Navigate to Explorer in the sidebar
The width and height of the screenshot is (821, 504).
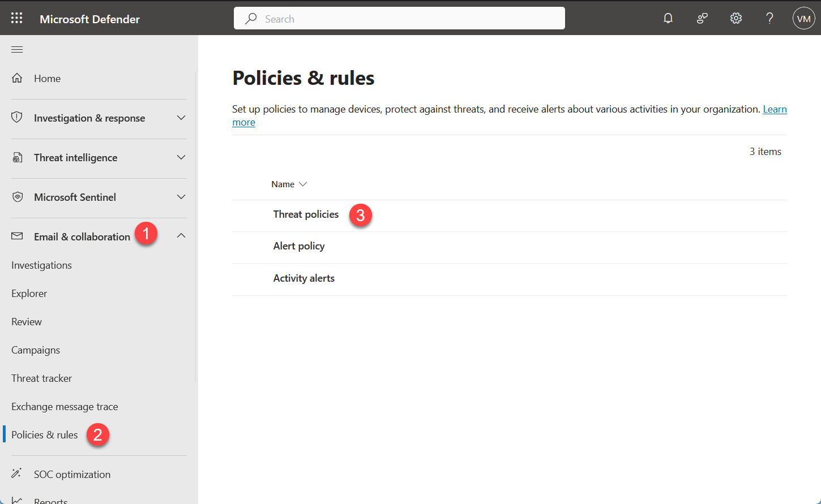[x=29, y=293]
